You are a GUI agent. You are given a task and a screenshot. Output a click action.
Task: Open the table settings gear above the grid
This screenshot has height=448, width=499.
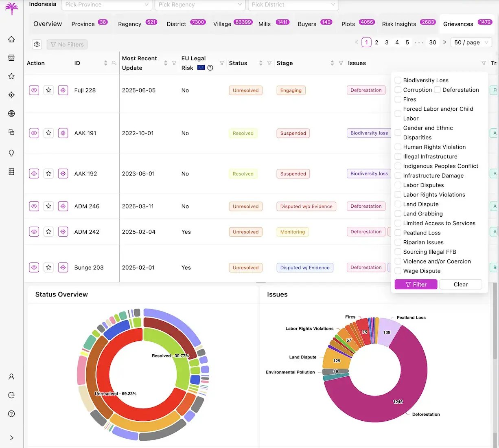[37, 44]
